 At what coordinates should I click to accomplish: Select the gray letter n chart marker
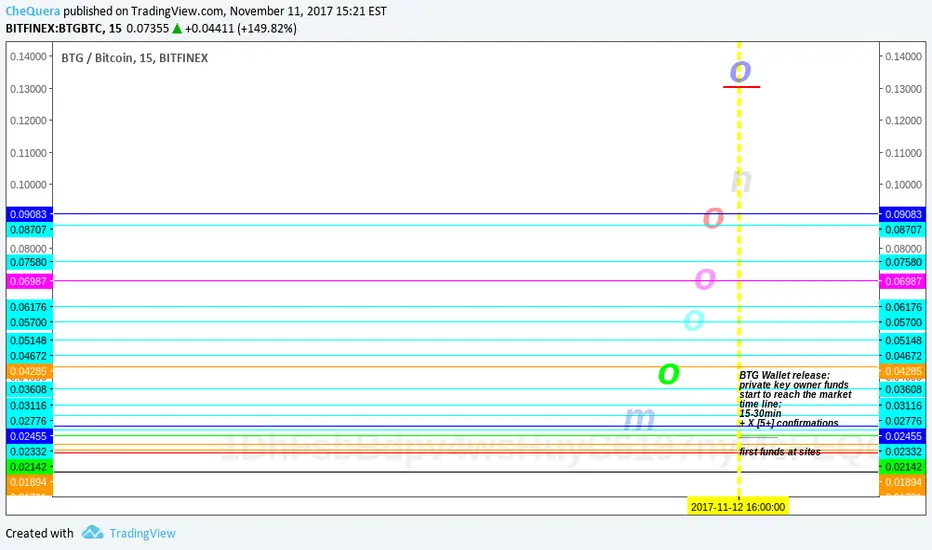741,180
